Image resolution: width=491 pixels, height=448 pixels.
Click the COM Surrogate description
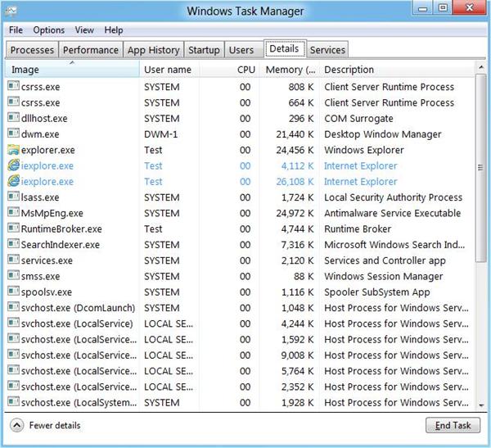click(x=358, y=119)
